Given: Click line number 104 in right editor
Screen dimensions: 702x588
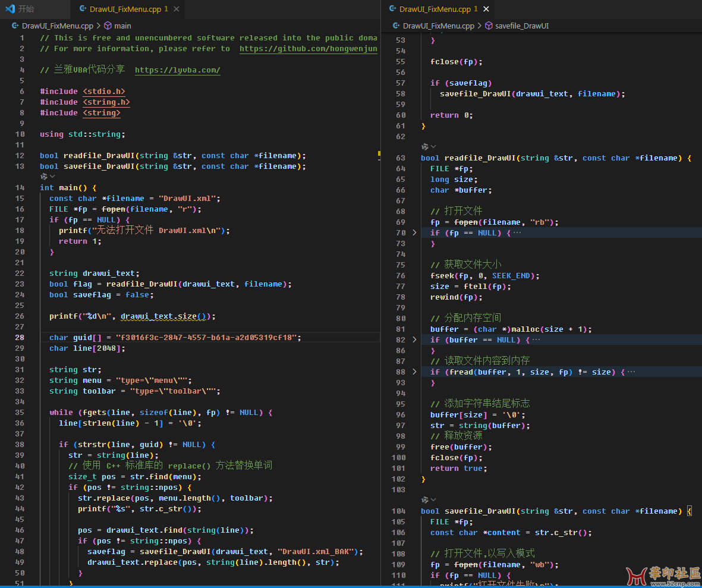Looking at the screenshot, I should pos(398,511).
